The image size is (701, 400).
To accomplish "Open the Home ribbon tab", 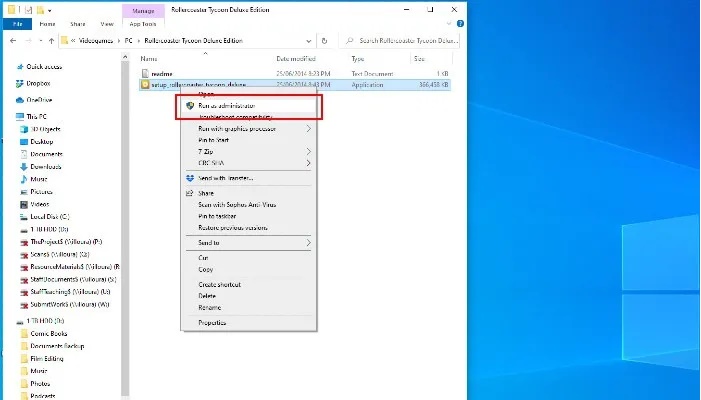I will pyautogui.click(x=47, y=24).
